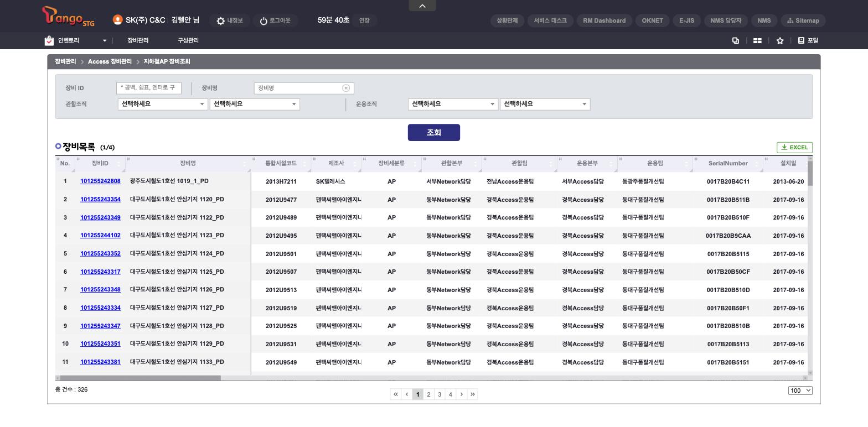The image size is (868, 427).
Task: Open the second 운용조직 dropdown
Action: [x=545, y=104]
